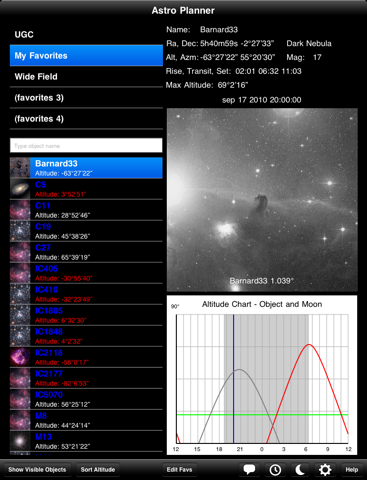Toggle Sort Altitude ordering
Screen dimensions: 367x480
pos(98,469)
